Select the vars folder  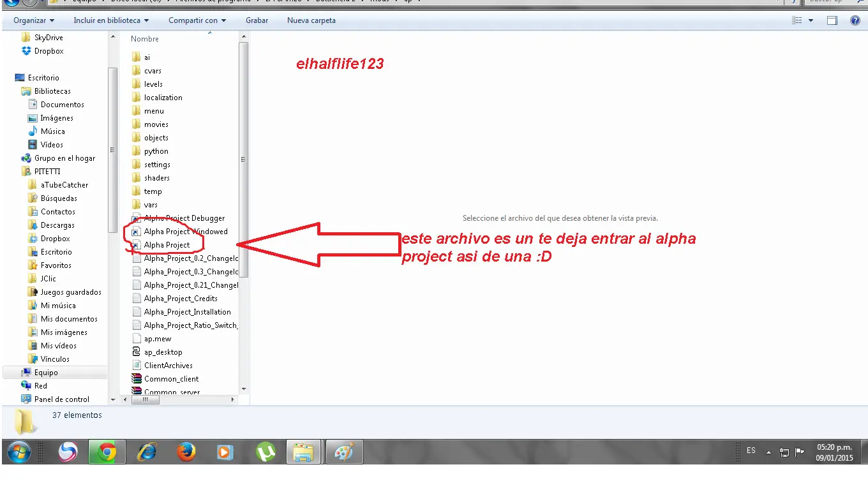click(151, 205)
